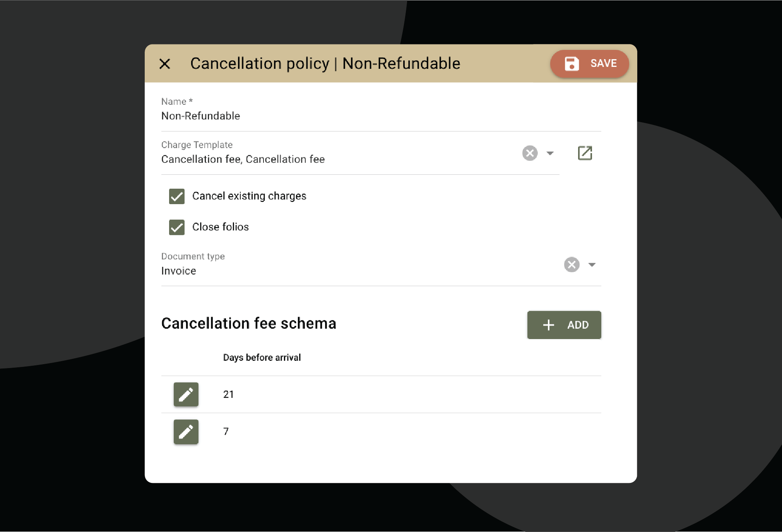Uncheck the Cancel existing charges checkbox
782x532 pixels.
coord(177,196)
